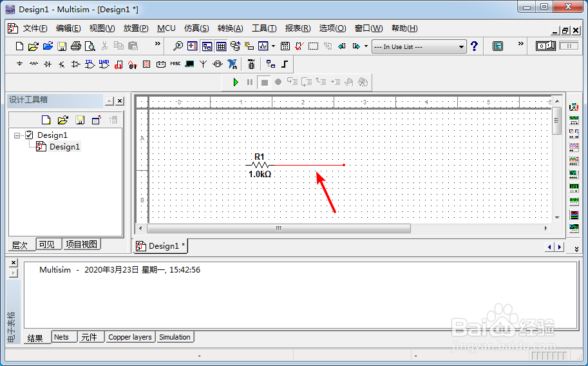
Task: Select Design1 child sheet in tree
Action: click(64, 147)
